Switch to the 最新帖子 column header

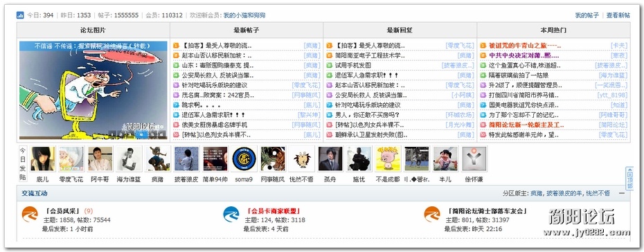(247, 30)
